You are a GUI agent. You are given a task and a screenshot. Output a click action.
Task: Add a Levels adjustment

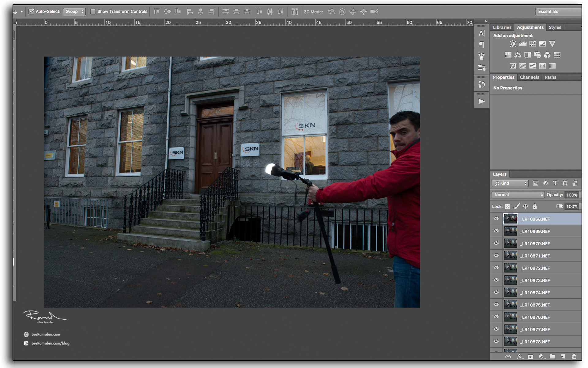pos(523,44)
